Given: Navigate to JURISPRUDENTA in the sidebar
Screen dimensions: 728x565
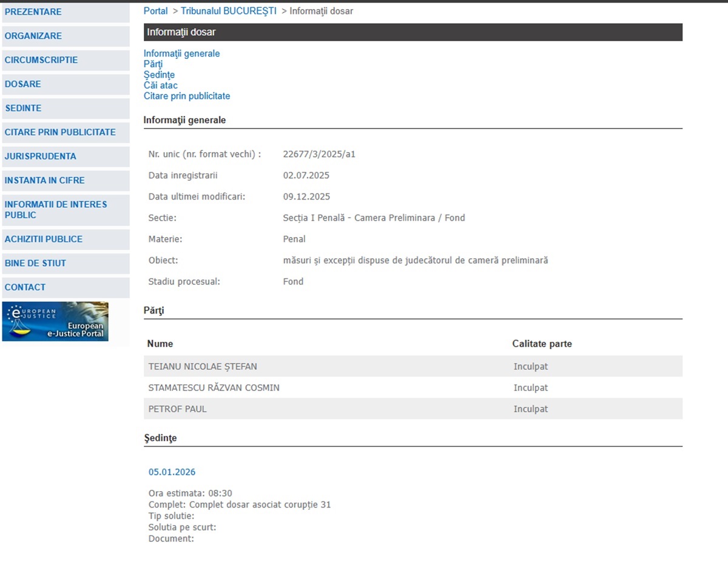Looking at the screenshot, I should [x=41, y=156].
